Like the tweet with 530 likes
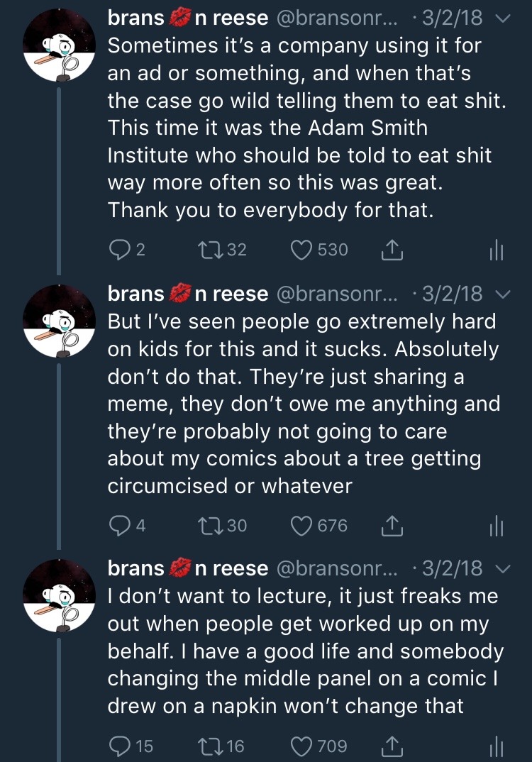532x762 pixels. [303, 250]
